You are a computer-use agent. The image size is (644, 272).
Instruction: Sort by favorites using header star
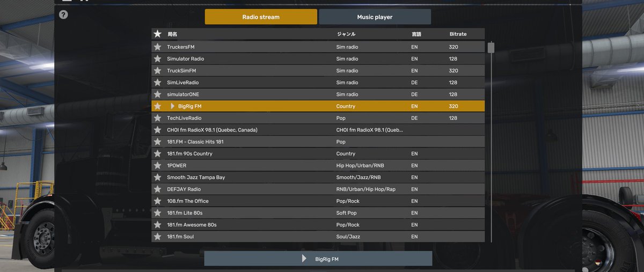(157, 34)
